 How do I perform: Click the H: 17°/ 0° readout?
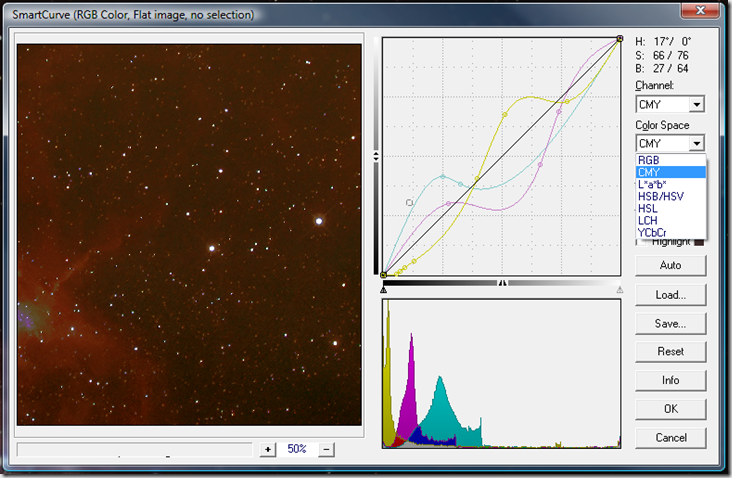(x=663, y=42)
